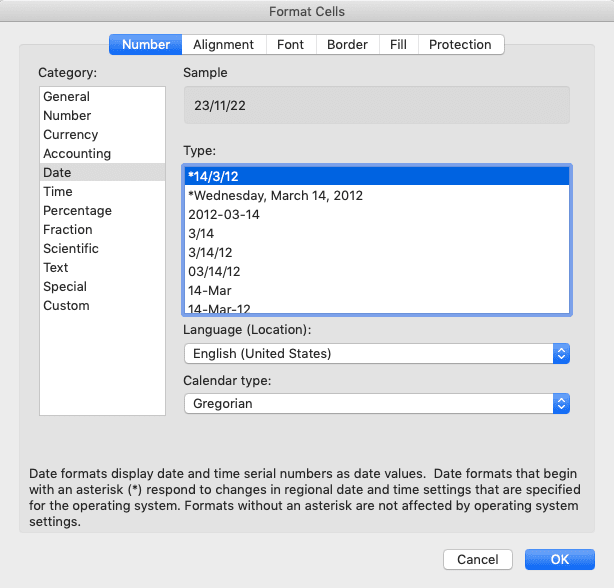This screenshot has height=588, width=614.
Task: Switch to the Number tab
Action: pyautogui.click(x=146, y=45)
